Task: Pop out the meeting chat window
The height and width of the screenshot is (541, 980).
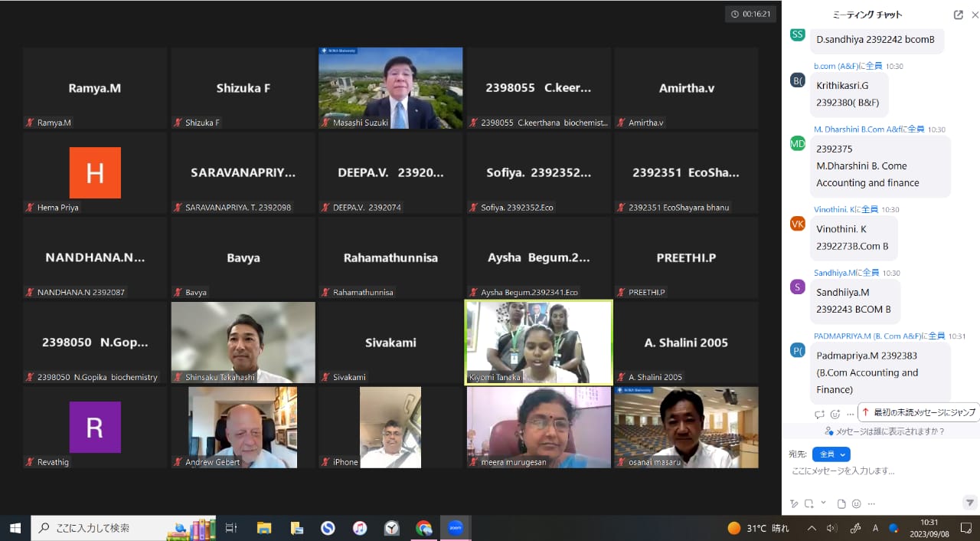Action: tap(958, 15)
